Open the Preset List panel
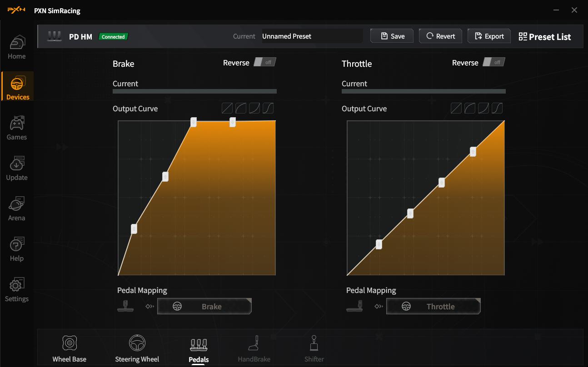588x367 pixels. coord(544,37)
